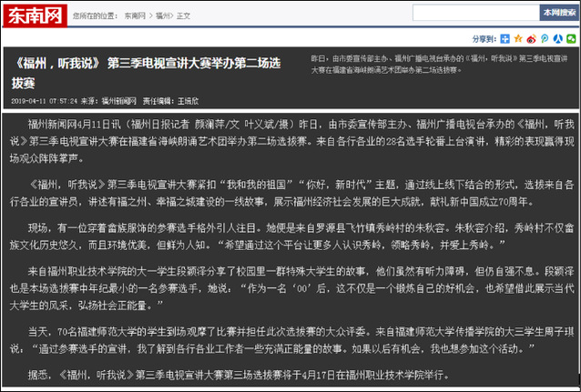Share article to Renren icon
581x392 pixels.
click(556, 39)
